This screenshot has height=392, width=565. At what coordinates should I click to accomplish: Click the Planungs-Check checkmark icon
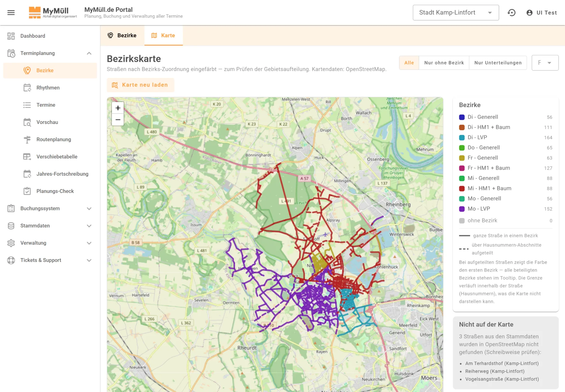(27, 191)
